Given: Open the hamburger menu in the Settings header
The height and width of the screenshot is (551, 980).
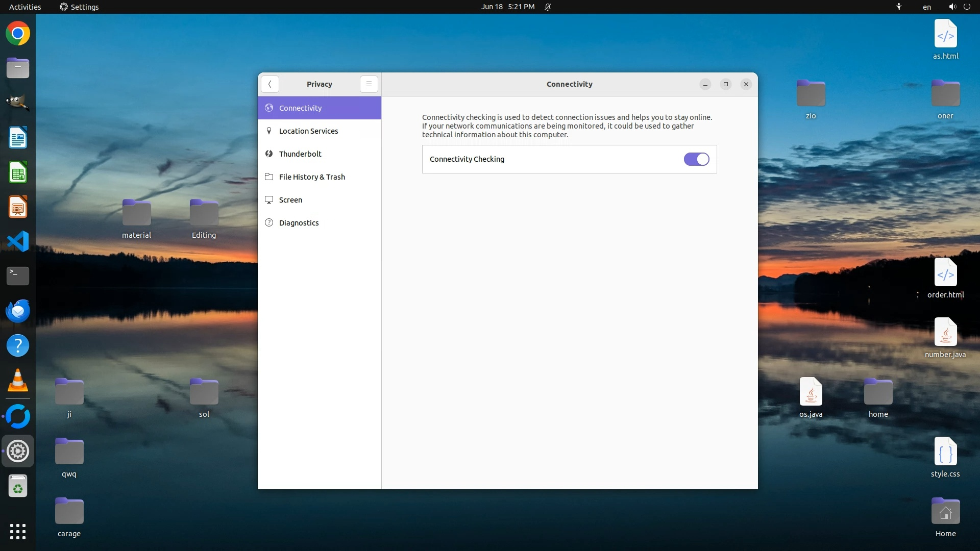Looking at the screenshot, I should click(369, 84).
